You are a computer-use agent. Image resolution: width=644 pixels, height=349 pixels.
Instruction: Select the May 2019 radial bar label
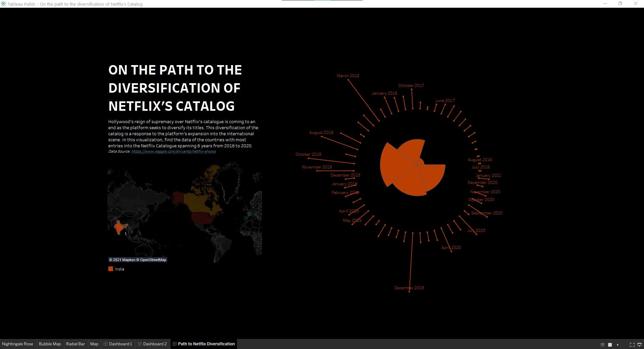[352, 220]
